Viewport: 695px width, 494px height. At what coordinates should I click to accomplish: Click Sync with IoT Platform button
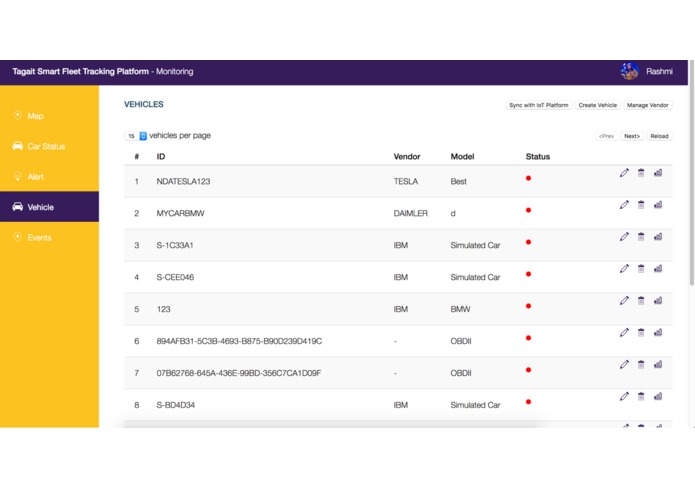[539, 105]
